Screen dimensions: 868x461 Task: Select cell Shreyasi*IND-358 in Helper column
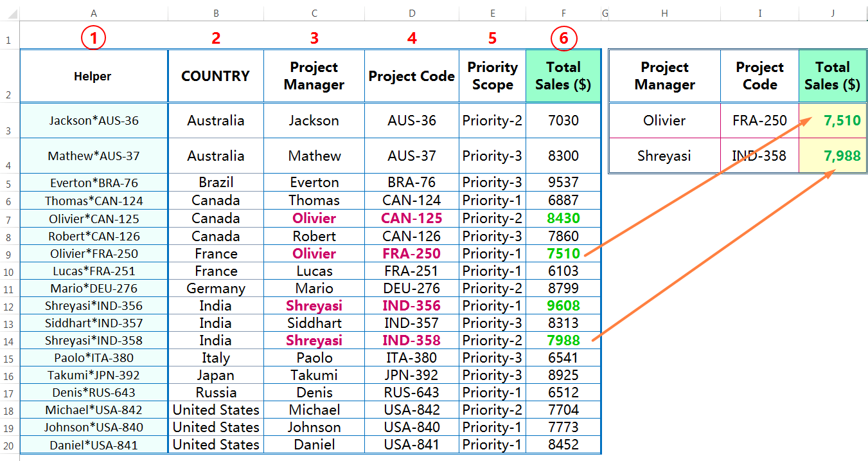click(x=94, y=340)
